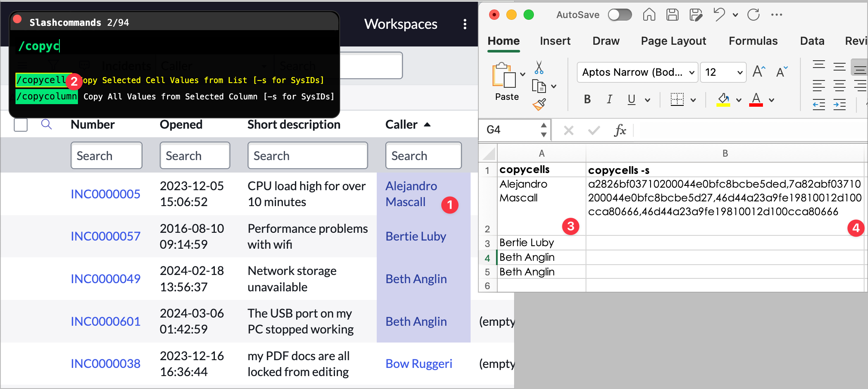The width and height of the screenshot is (868, 389).
Task: Check the select-all rows checkbox
Action: [x=21, y=125]
